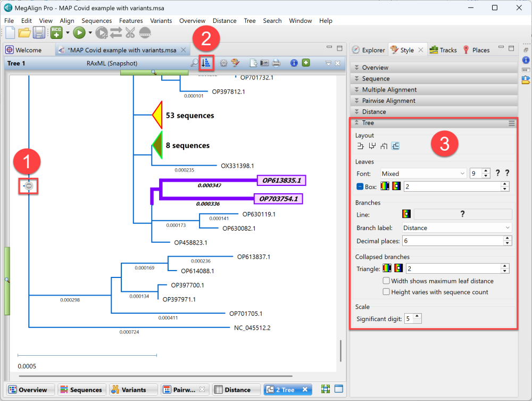532x401 pixels.
Task: Open dropdown arrow next to Add Sequences
Action: pos(68,33)
